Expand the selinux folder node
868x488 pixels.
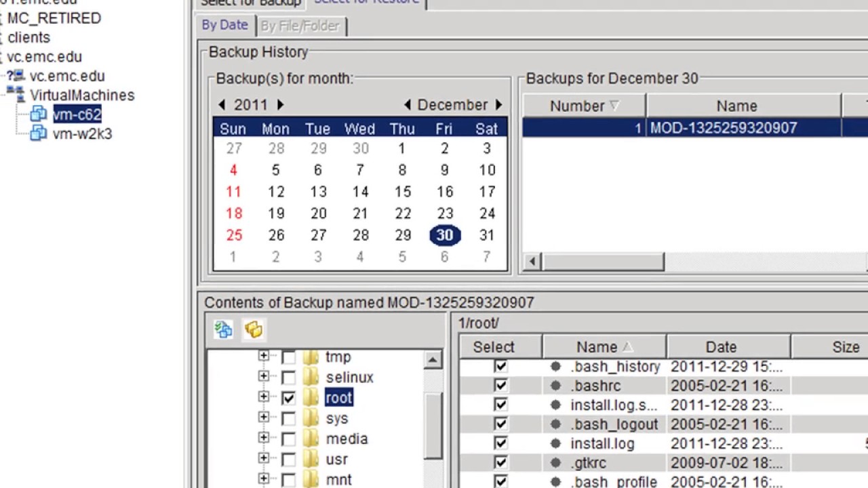click(264, 376)
